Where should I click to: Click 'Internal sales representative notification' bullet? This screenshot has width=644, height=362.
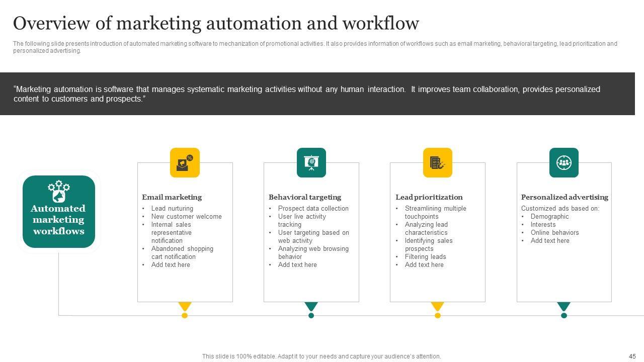pyautogui.click(x=172, y=233)
